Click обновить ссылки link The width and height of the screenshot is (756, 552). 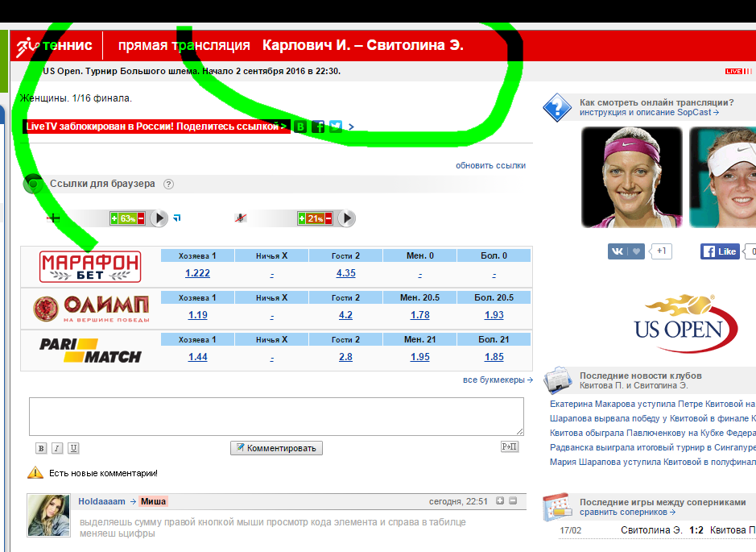(490, 165)
